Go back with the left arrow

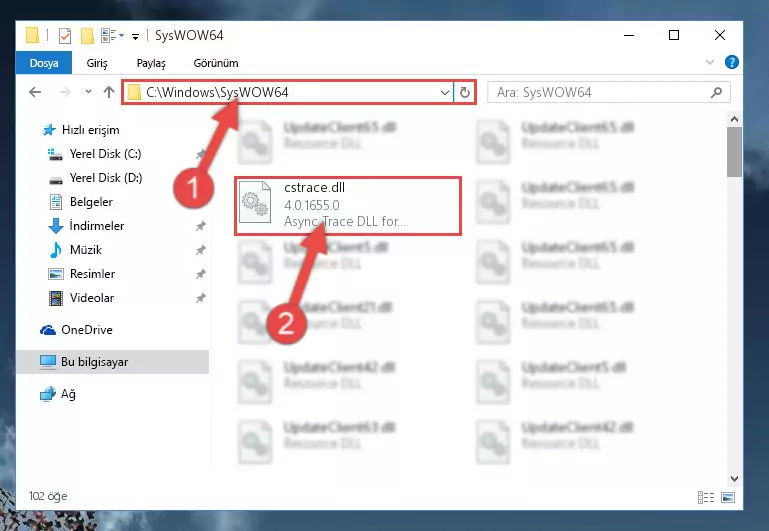coord(35,92)
